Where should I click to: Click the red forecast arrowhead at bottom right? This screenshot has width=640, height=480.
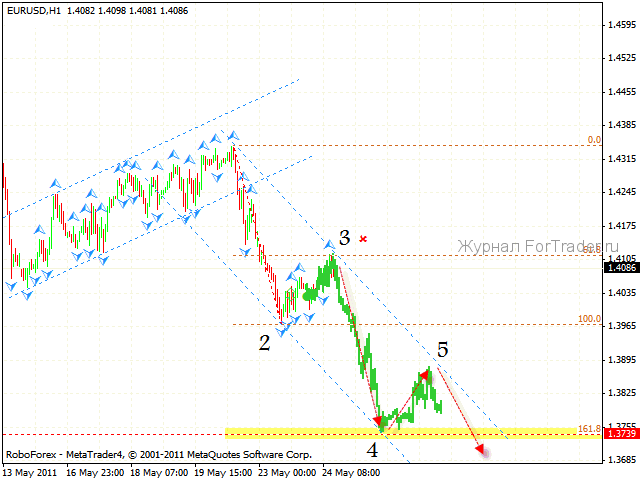(481, 451)
